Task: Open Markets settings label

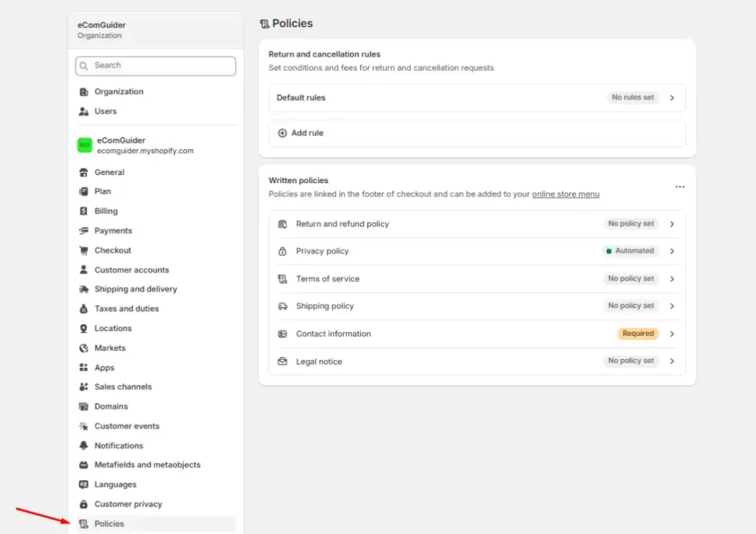Action: point(110,349)
